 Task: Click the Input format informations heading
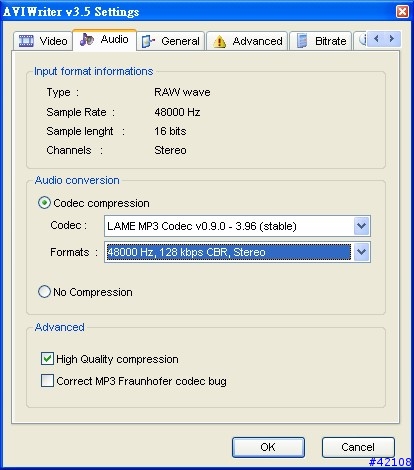[x=93, y=71]
